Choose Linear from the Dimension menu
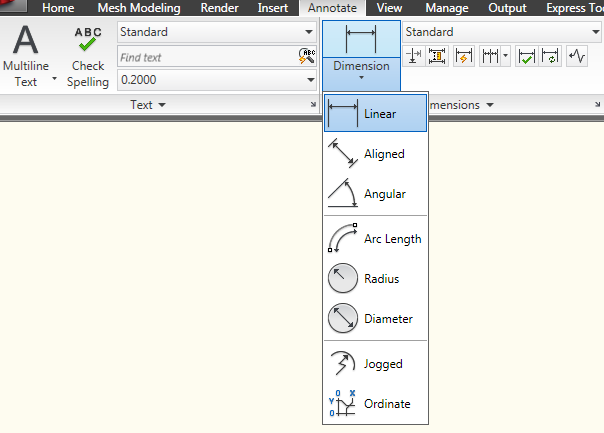The height and width of the screenshot is (433, 604). 376,114
